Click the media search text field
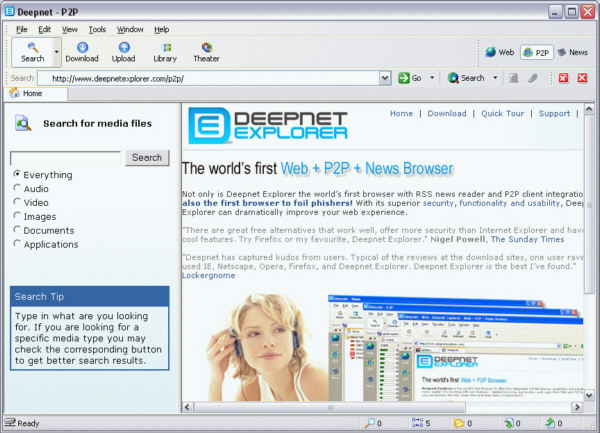This screenshot has width=600, height=433. [66, 158]
